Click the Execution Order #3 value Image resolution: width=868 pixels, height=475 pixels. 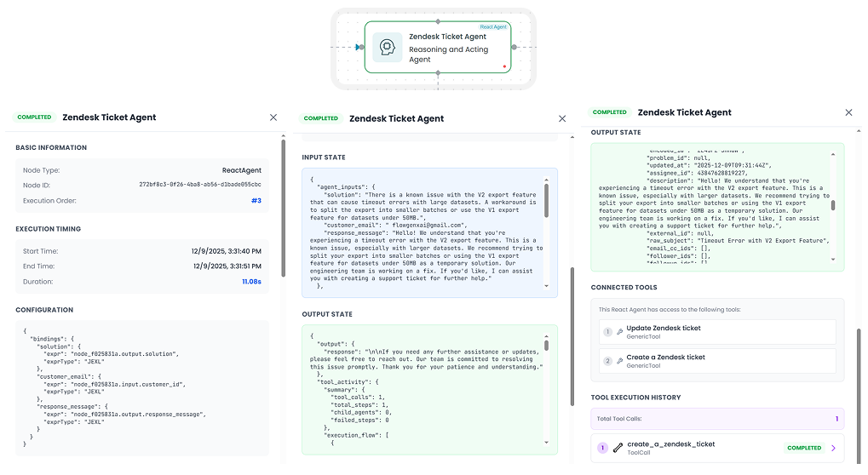click(x=256, y=201)
